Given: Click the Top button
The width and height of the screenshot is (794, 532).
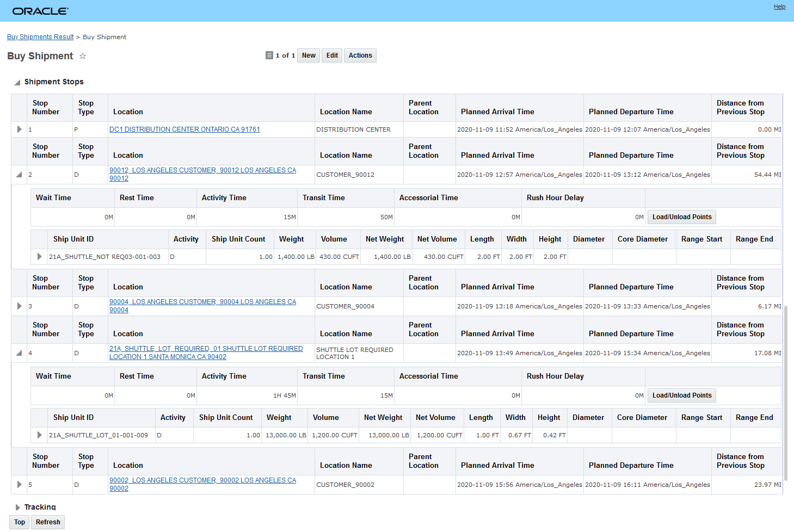Looking at the screenshot, I should 20,522.
